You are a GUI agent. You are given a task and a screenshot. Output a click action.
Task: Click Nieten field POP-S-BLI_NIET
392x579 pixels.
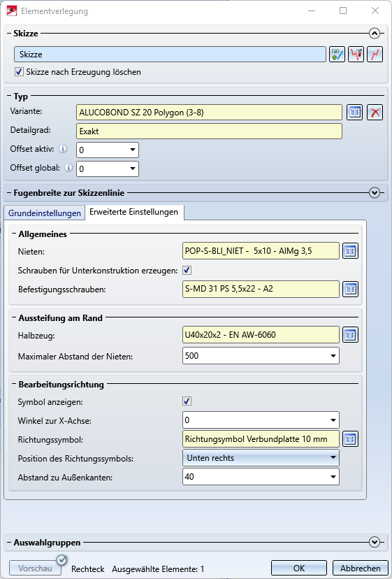(x=261, y=251)
